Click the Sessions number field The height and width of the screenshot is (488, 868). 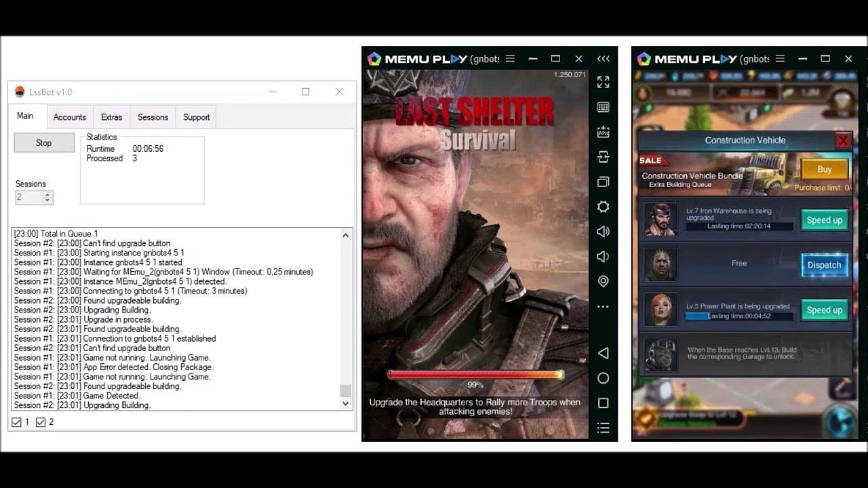coord(28,198)
